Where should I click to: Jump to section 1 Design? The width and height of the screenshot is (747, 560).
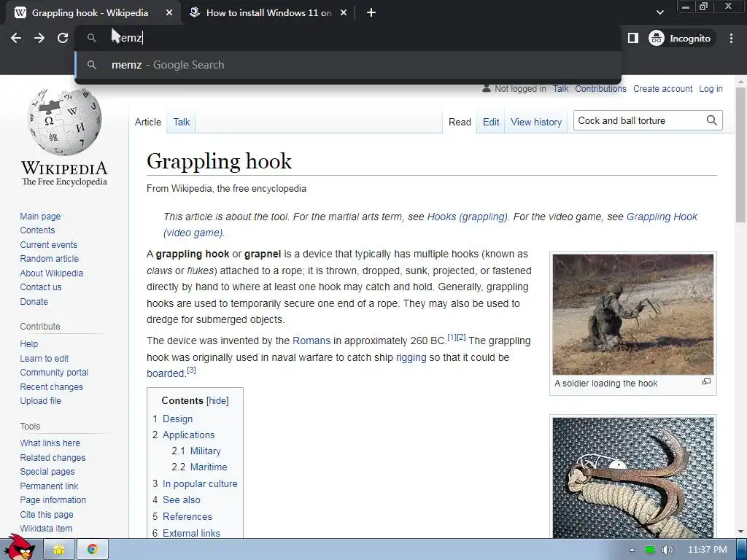click(x=178, y=419)
